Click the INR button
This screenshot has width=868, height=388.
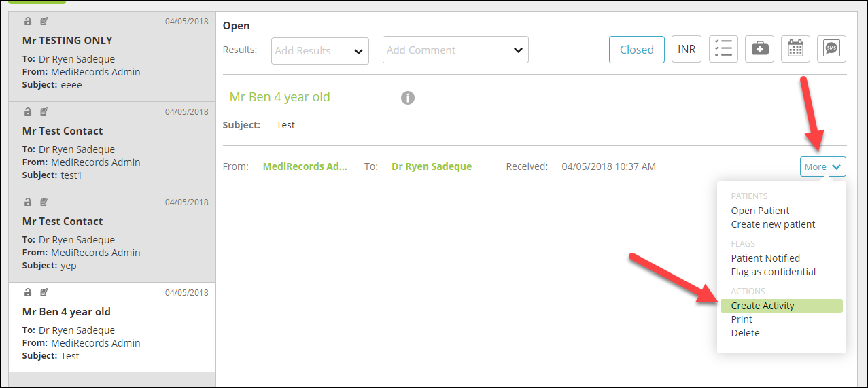click(x=687, y=49)
